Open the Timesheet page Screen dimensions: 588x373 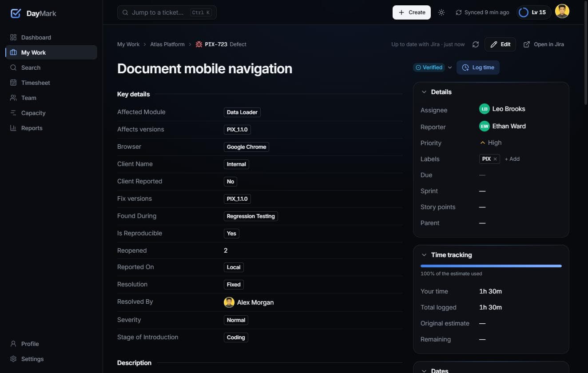[51, 83]
